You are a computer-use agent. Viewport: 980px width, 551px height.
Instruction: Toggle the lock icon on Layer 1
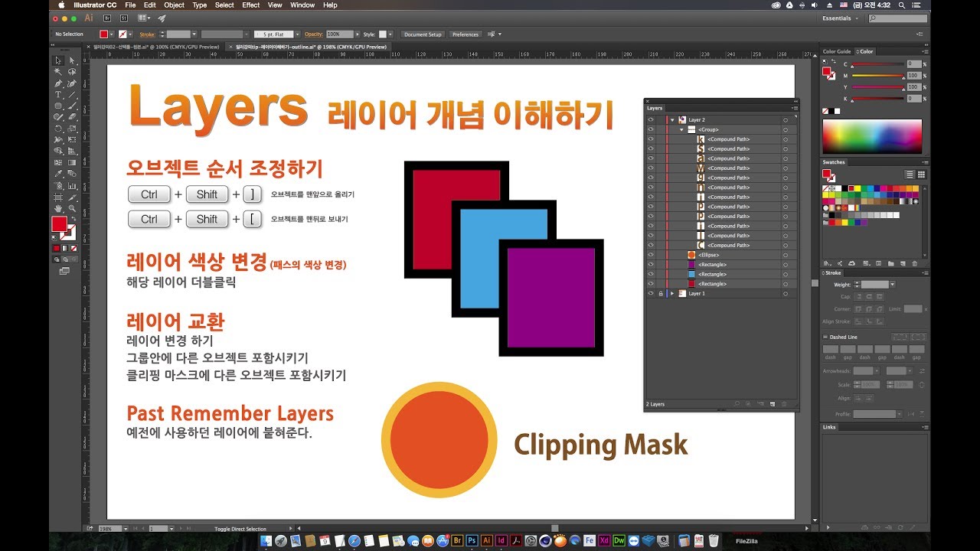(661, 293)
